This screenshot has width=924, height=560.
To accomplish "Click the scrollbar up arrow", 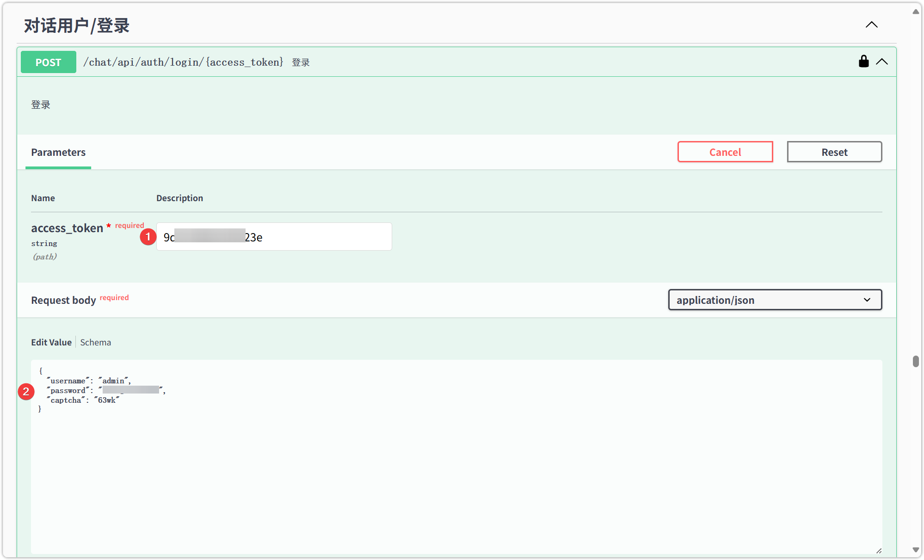I will [x=915, y=12].
